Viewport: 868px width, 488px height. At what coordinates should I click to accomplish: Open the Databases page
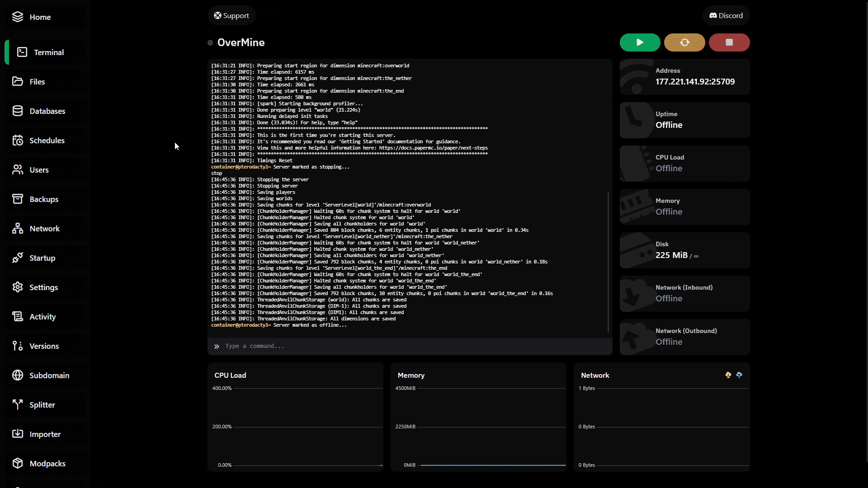[x=47, y=111]
